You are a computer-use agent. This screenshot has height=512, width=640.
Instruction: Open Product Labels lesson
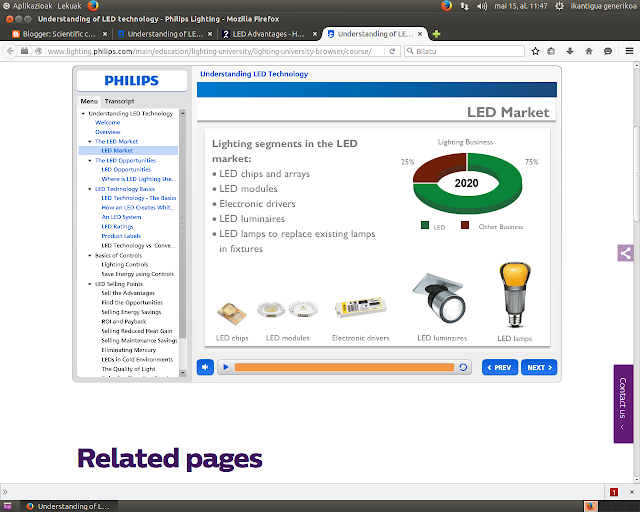coord(121,236)
